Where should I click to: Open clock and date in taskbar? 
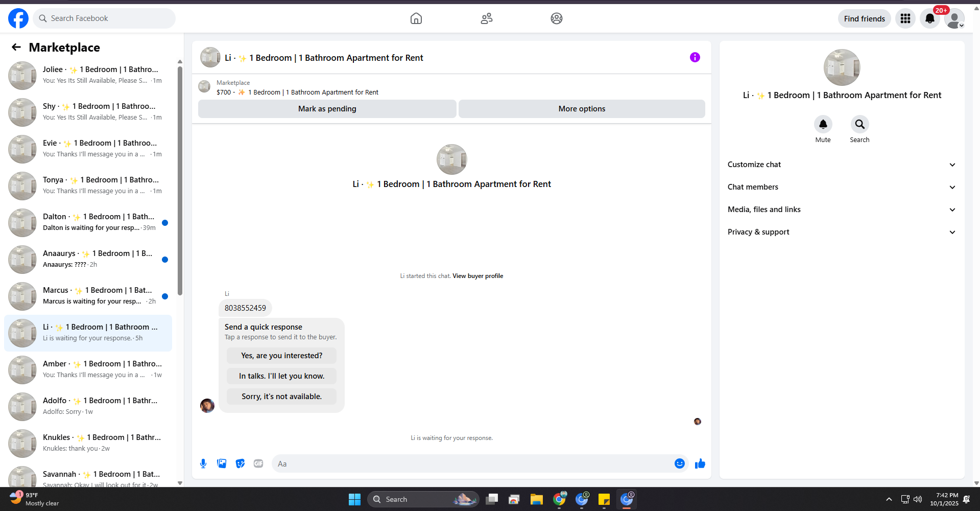pyautogui.click(x=944, y=499)
